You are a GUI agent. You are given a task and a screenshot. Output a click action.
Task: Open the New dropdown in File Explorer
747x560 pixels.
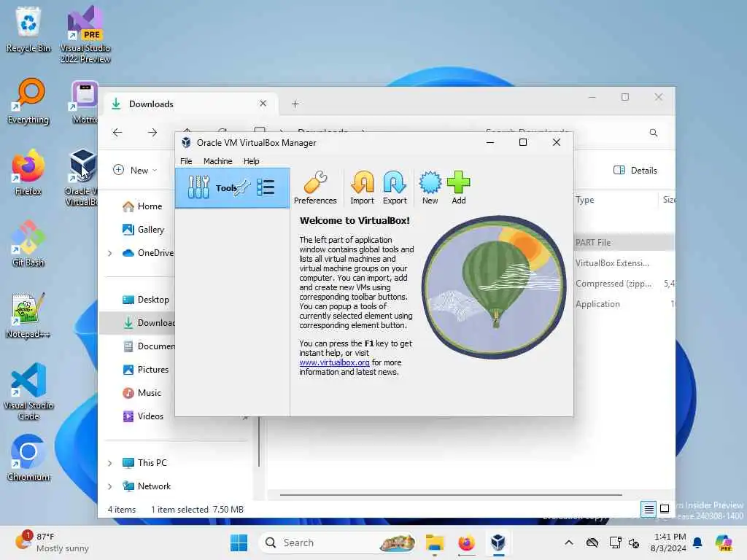tap(135, 170)
